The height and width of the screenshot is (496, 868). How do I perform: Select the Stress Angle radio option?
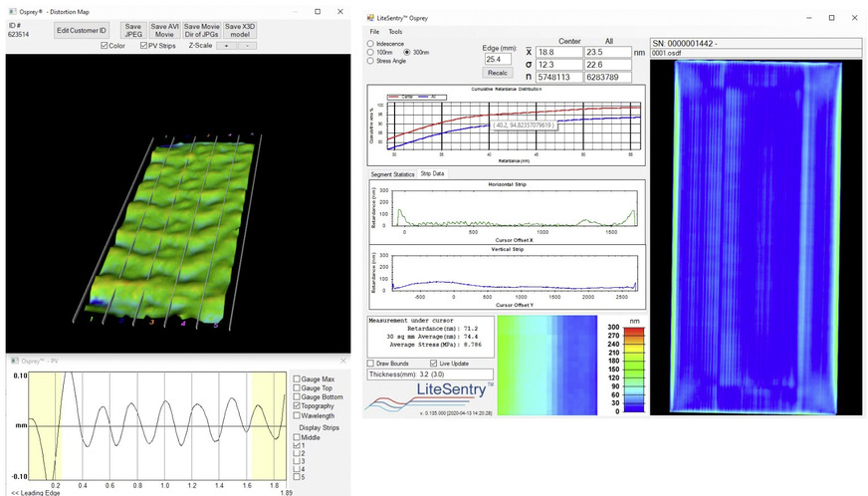(371, 61)
